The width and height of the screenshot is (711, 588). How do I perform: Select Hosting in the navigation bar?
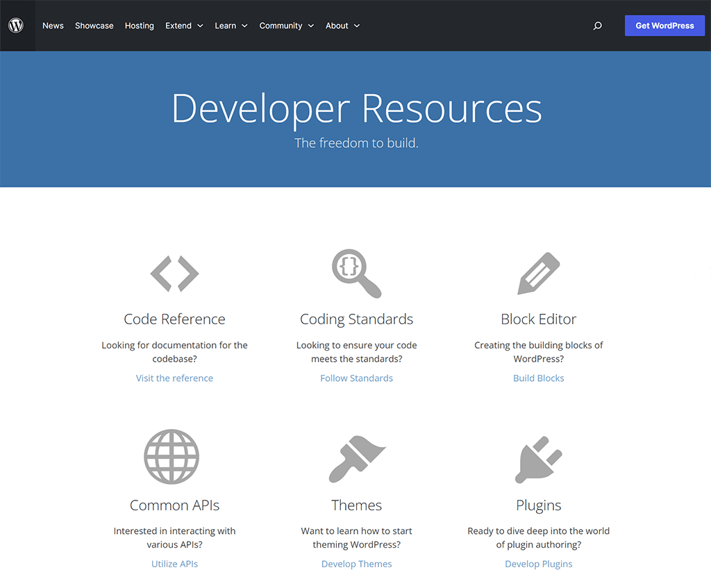coord(140,26)
